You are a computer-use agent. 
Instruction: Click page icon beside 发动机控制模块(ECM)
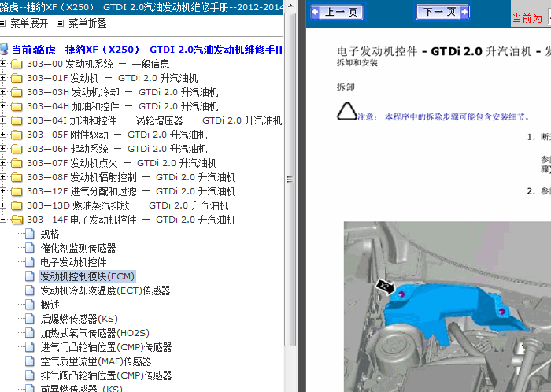click(30, 276)
